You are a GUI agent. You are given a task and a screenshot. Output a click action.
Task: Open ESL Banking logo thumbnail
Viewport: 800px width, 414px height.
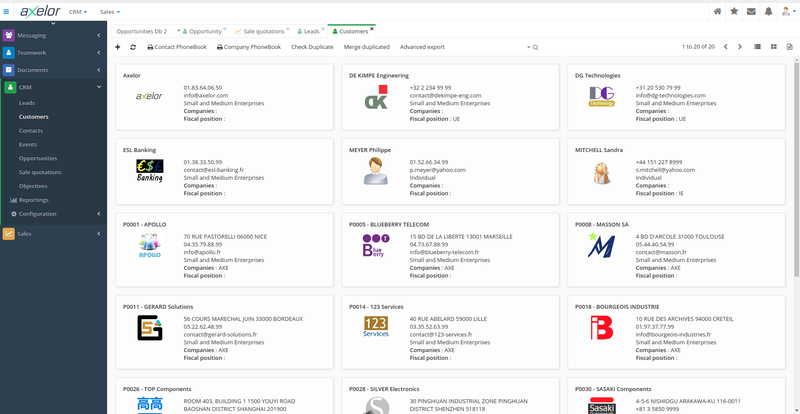(x=149, y=171)
